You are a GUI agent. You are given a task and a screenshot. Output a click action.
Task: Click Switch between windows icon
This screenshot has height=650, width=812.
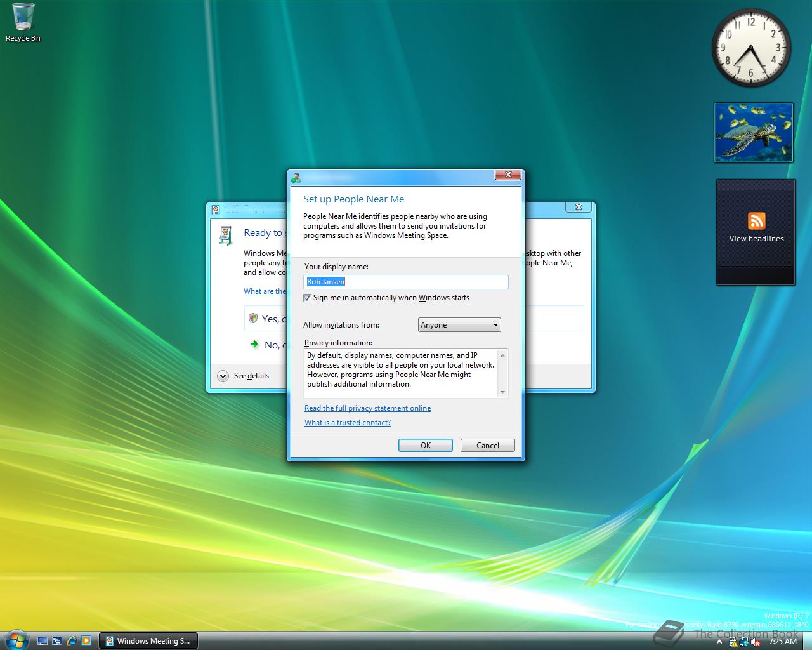point(58,641)
